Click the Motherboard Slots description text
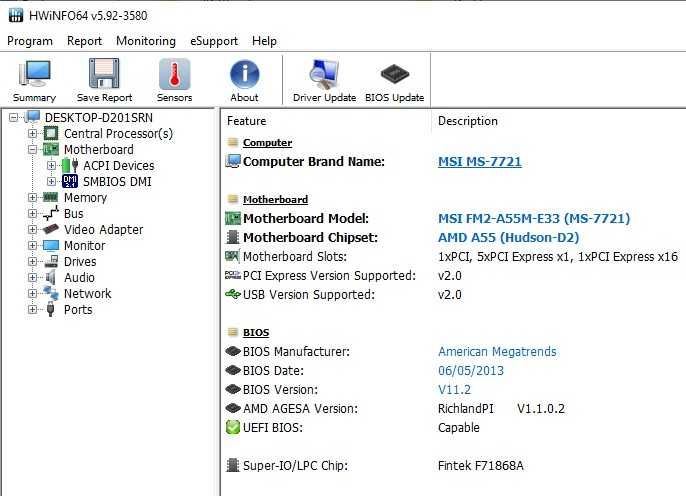This screenshot has width=686, height=496. tap(558, 256)
